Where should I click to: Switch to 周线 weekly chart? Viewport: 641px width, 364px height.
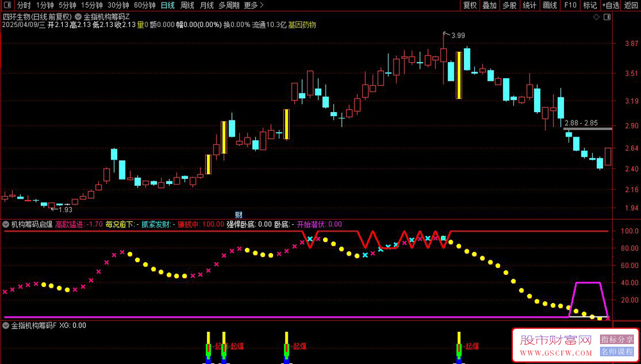coord(187,5)
